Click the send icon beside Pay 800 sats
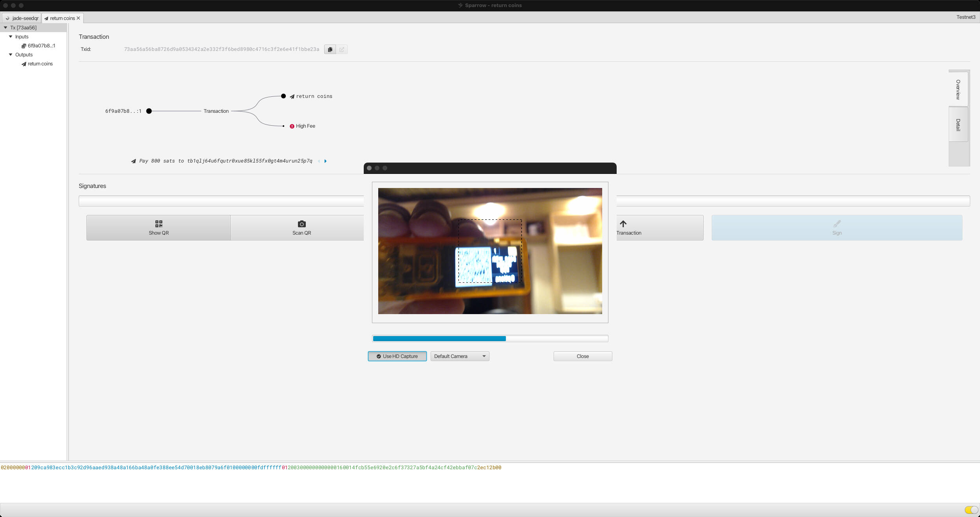Image resolution: width=980 pixels, height=517 pixels. [x=134, y=161]
